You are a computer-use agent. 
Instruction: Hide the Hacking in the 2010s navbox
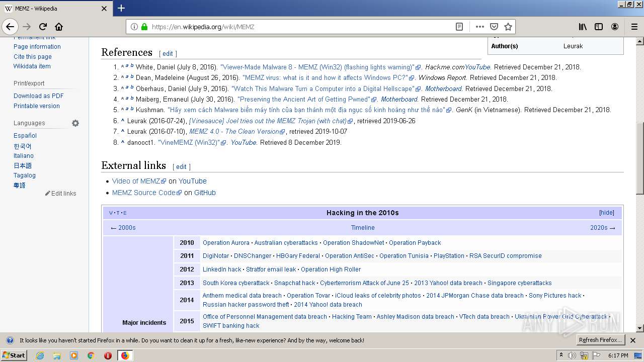click(x=606, y=213)
